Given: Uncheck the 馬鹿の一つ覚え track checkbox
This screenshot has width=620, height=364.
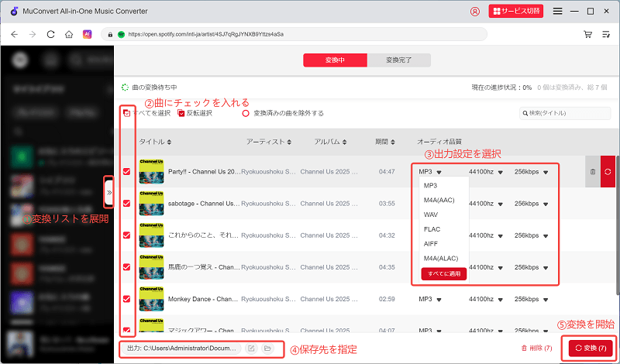Looking at the screenshot, I should coord(126,267).
